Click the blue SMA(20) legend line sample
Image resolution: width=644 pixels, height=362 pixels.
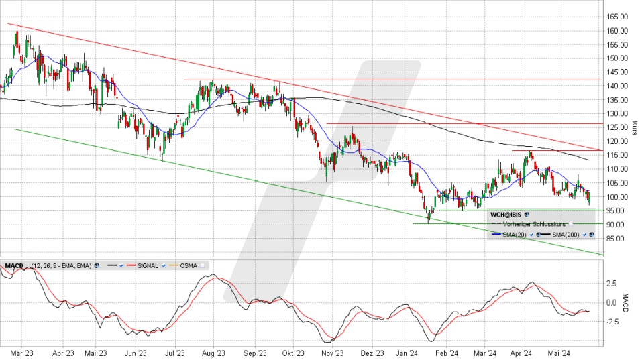[x=496, y=235]
